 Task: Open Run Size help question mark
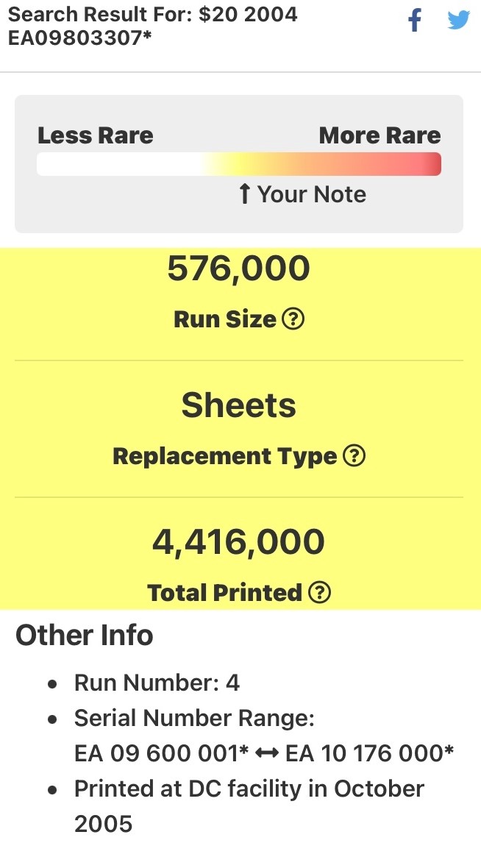[x=293, y=319]
